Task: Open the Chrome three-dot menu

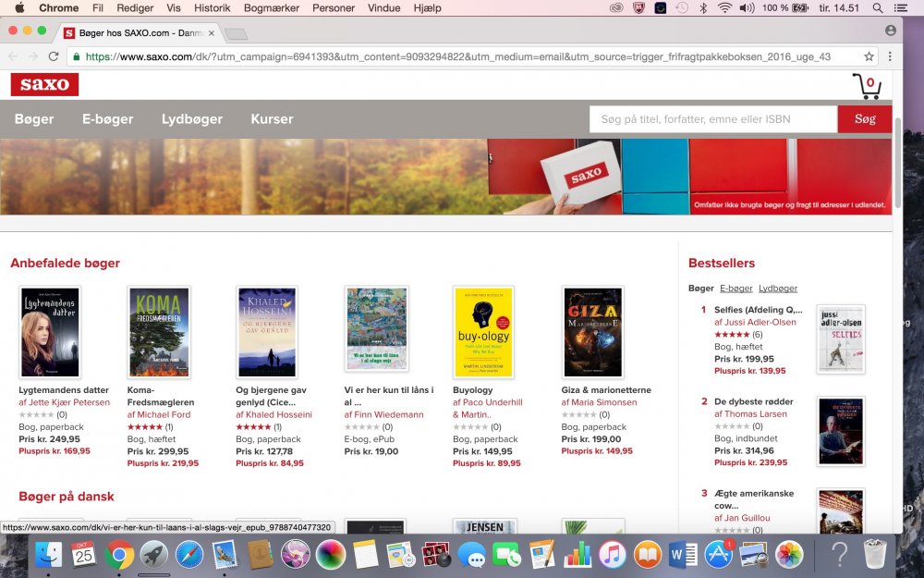Action: pyautogui.click(x=890, y=56)
